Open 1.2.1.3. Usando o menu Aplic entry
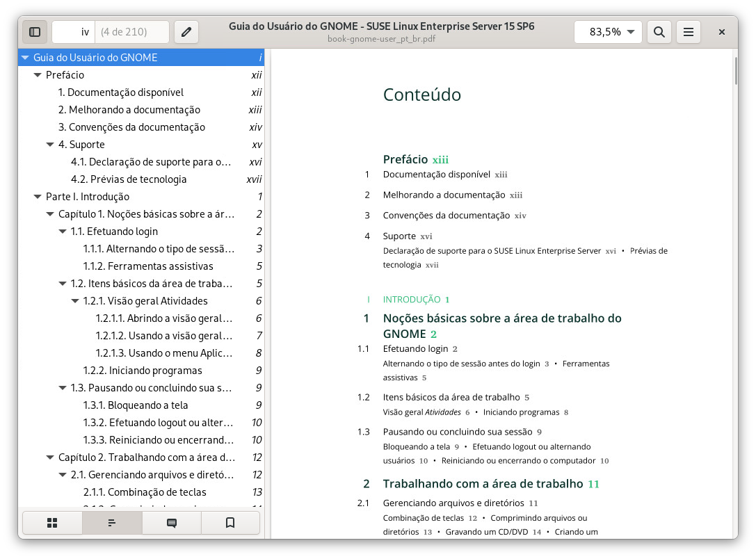756x559 pixels. 141,353
